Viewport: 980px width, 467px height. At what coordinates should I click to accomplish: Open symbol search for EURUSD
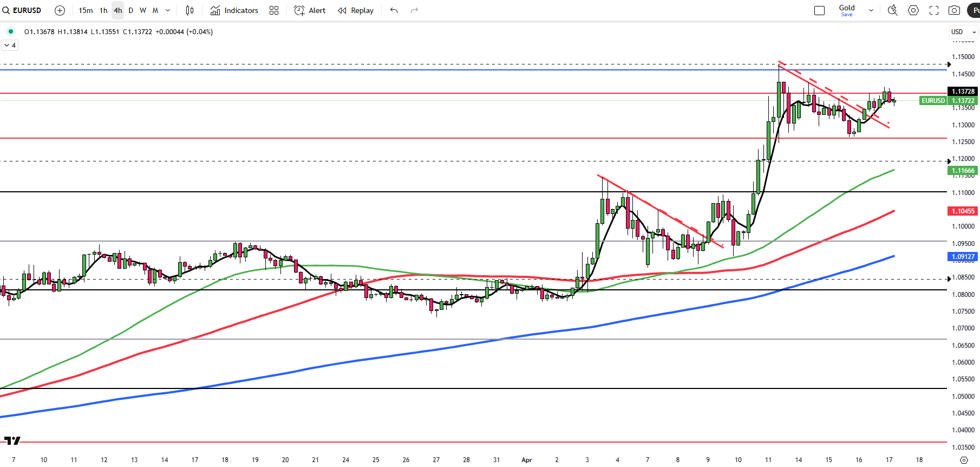click(x=22, y=10)
